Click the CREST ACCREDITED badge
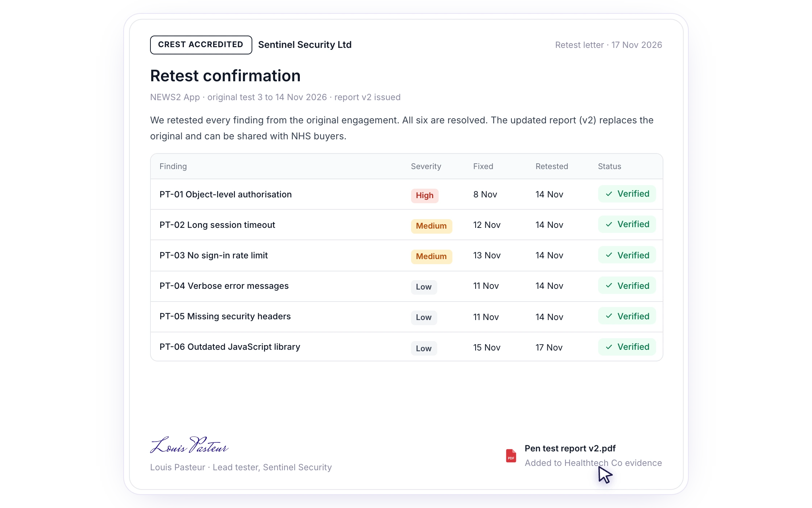The width and height of the screenshot is (812, 508). [201, 45]
